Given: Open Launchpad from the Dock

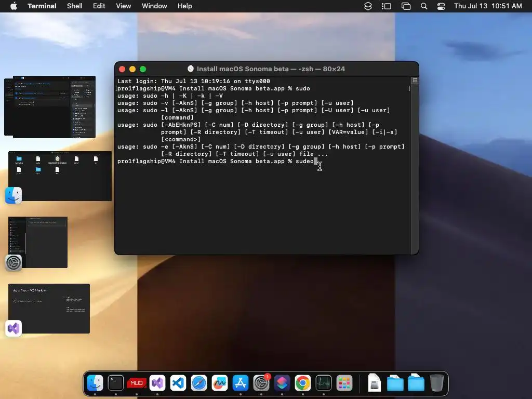Looking at the screenshot, I should click(x=344, y=383).
